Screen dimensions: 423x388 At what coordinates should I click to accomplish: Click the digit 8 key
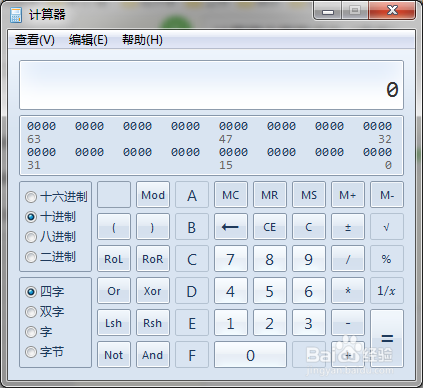(x=270, y=259)
